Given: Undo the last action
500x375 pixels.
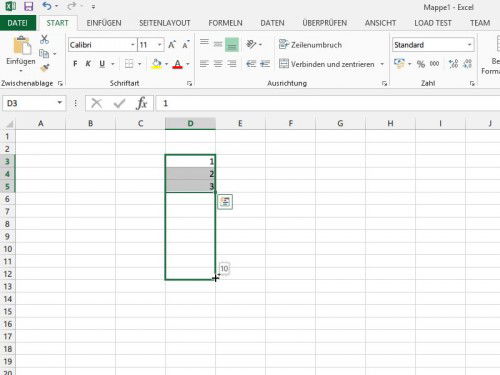Looking at the screenshot, I should (x=47, y=6).
